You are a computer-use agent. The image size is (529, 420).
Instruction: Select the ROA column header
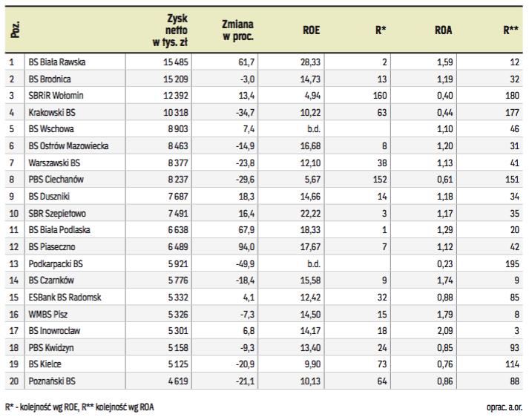click(x=444, y=31)
